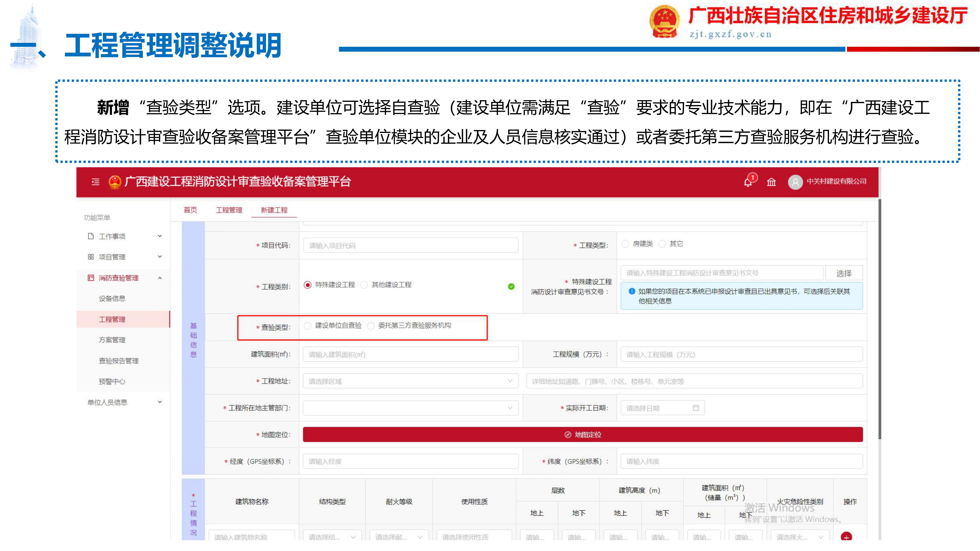Click the 工作事项 document icon
The width and height of the screenshot is (980, 551).
tap(91, 236)
